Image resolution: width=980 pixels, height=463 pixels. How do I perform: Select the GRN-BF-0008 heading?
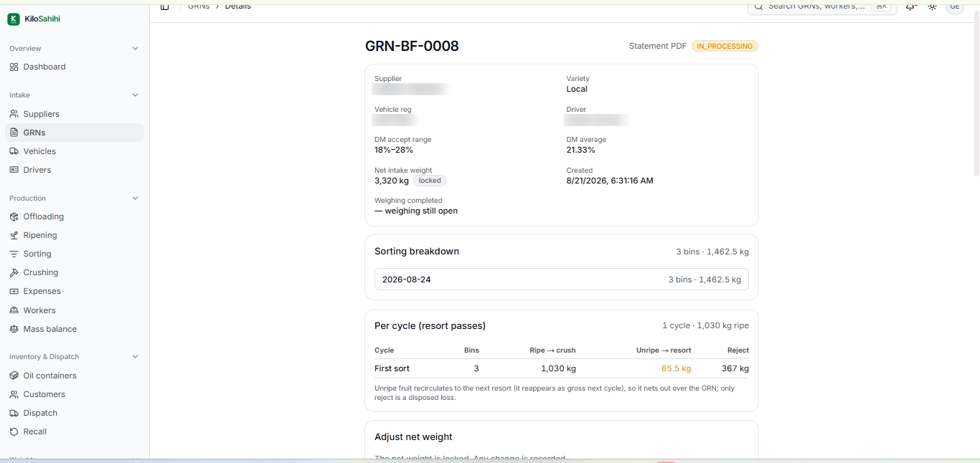coord(412,47)
